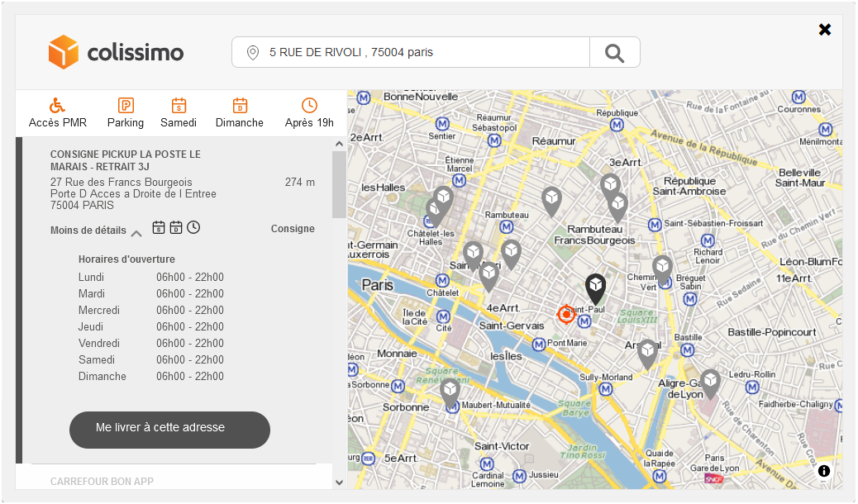The width and height of the screenshot is (858, 504).
Task: Click the Pont Marie metro icon
Action: pyautogui.click(x=539, y=345)
